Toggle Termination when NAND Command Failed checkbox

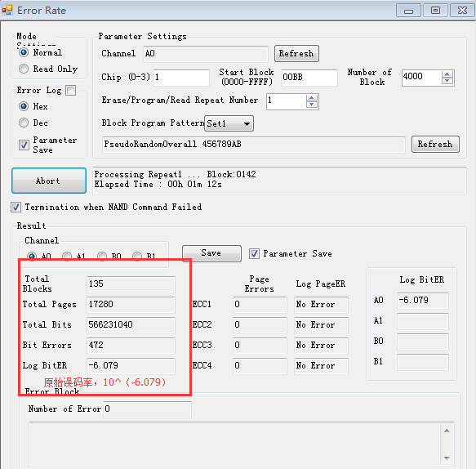point(16,208)
